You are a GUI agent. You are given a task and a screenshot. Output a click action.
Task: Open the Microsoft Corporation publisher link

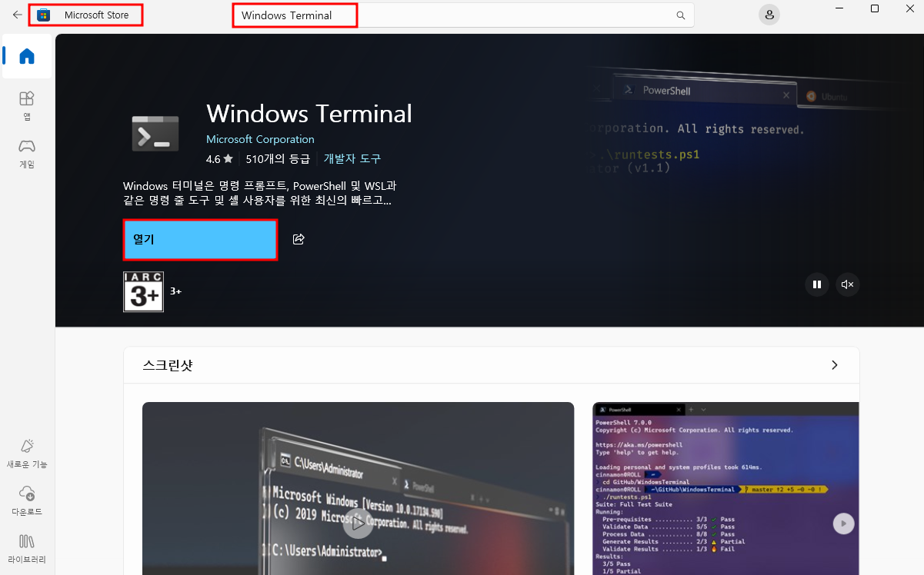(260, 139)
